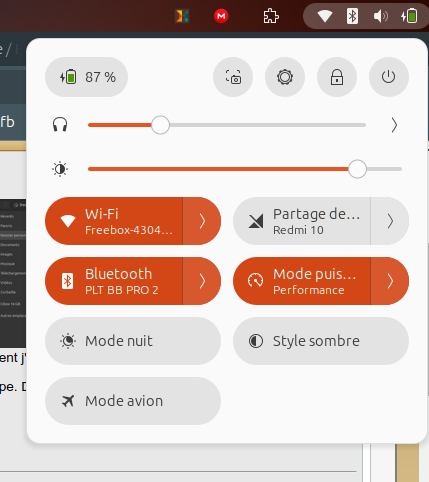Toggle Mode puissance Performance

point(302,281)
